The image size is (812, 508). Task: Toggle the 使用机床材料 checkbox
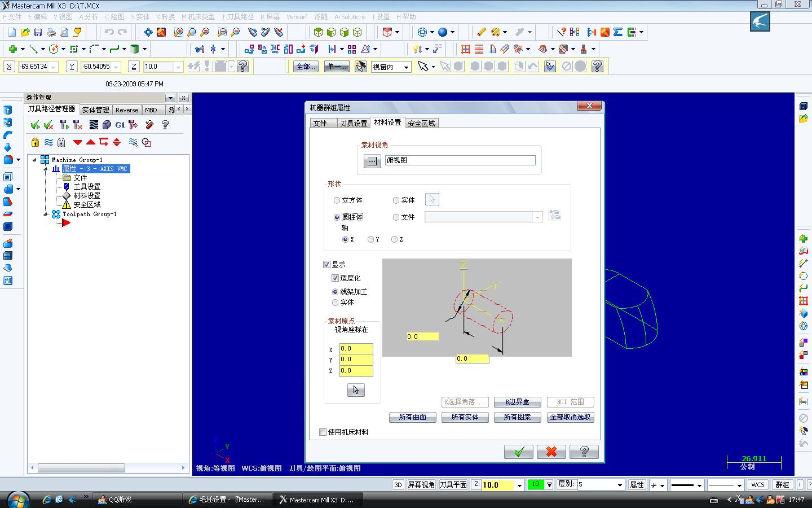(323, 432)
